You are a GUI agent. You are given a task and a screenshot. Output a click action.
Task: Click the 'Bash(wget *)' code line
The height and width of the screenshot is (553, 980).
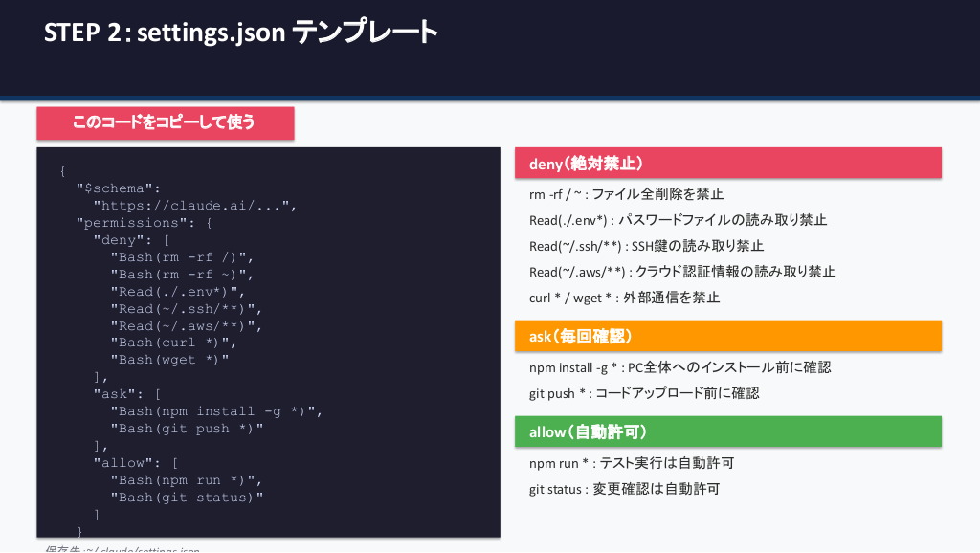(x=169, y=360)
